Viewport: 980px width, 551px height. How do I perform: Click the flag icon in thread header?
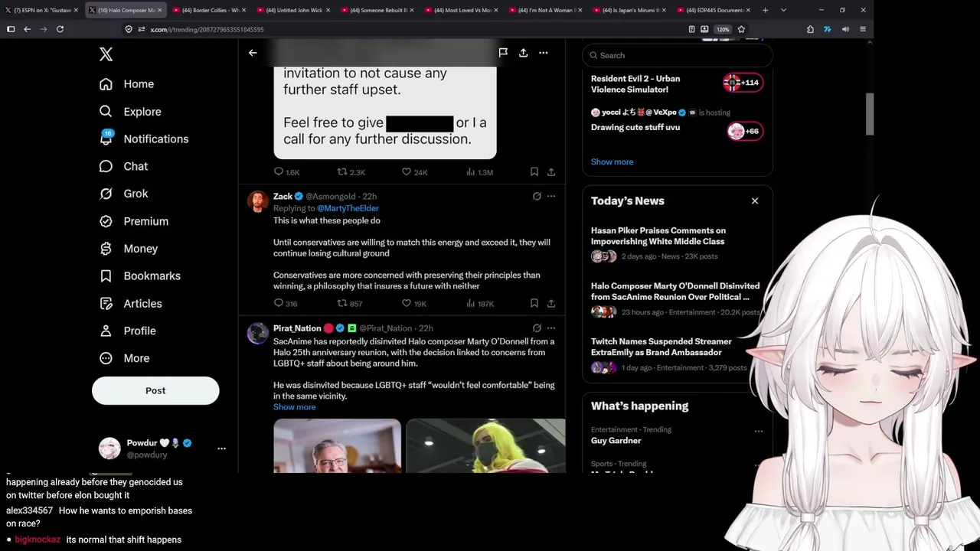coord(503,53)
